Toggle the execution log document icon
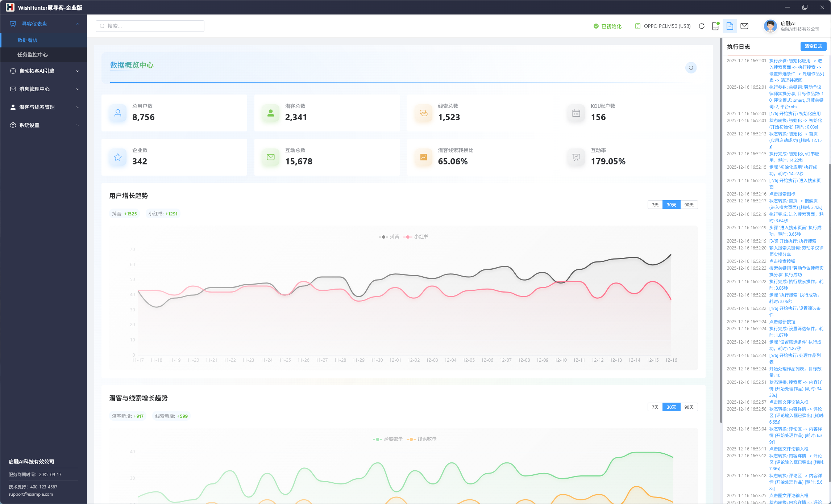This screenshot has width=831, height=504. tap(730, 26)
